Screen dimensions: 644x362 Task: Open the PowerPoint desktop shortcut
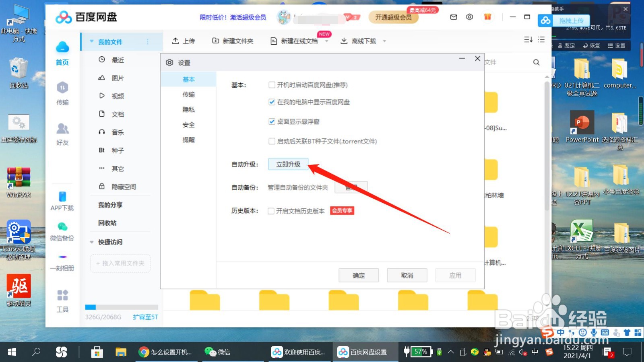[582, 127]
